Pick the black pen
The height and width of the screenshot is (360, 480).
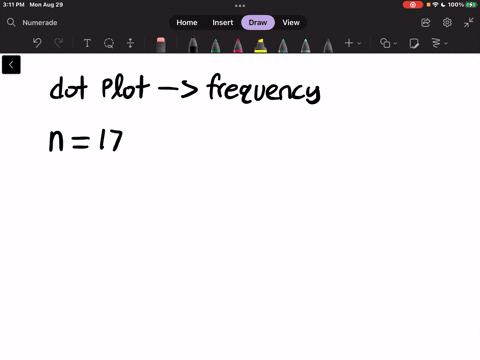pos(193,45)
